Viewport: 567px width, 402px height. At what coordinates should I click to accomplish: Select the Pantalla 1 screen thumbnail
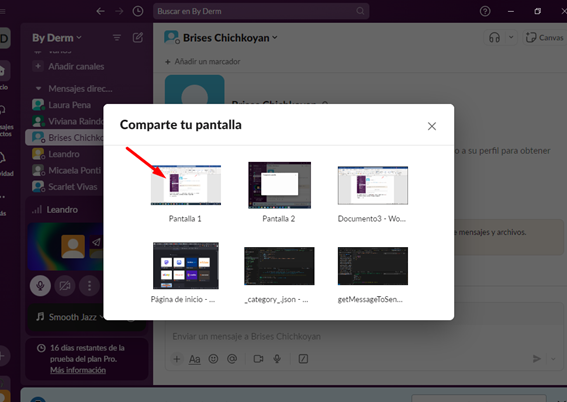click(186, 185)
